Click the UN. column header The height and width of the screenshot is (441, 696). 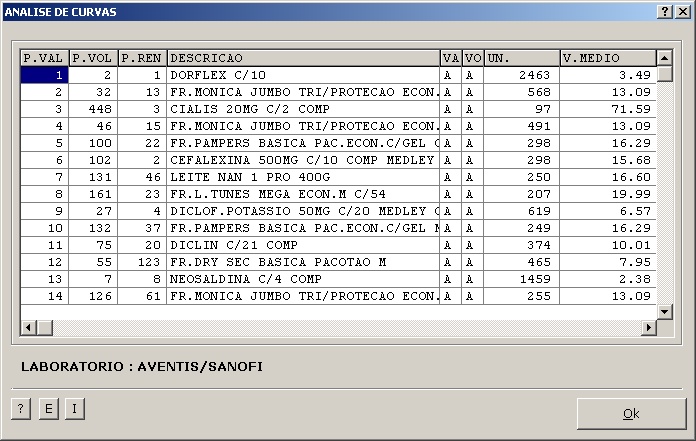(522, 58)
